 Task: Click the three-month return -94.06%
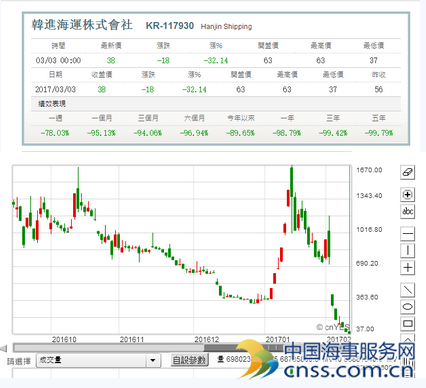coord(148,133)
